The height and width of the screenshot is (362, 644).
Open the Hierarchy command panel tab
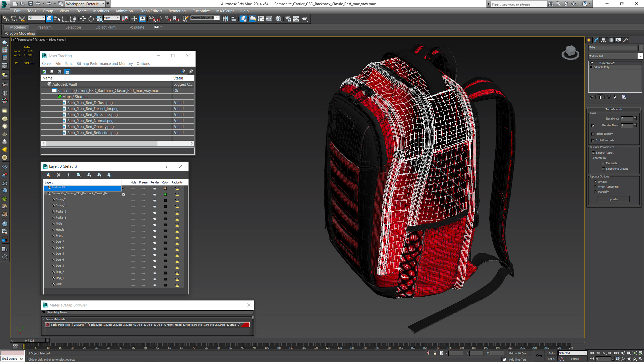[x=604, y=40]
